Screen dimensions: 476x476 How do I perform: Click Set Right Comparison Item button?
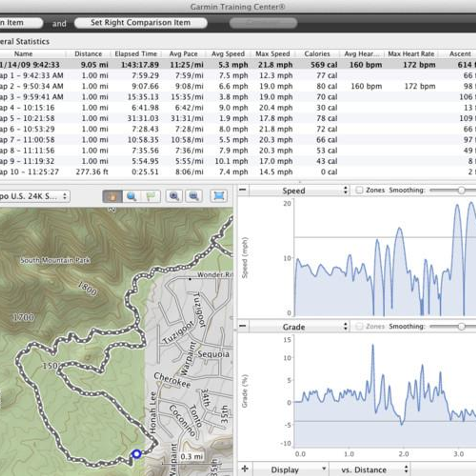click(x=141, y=23)
